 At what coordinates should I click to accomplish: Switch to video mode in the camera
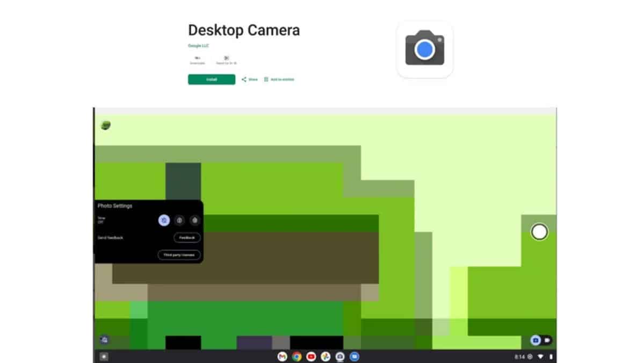click(547, 340)
